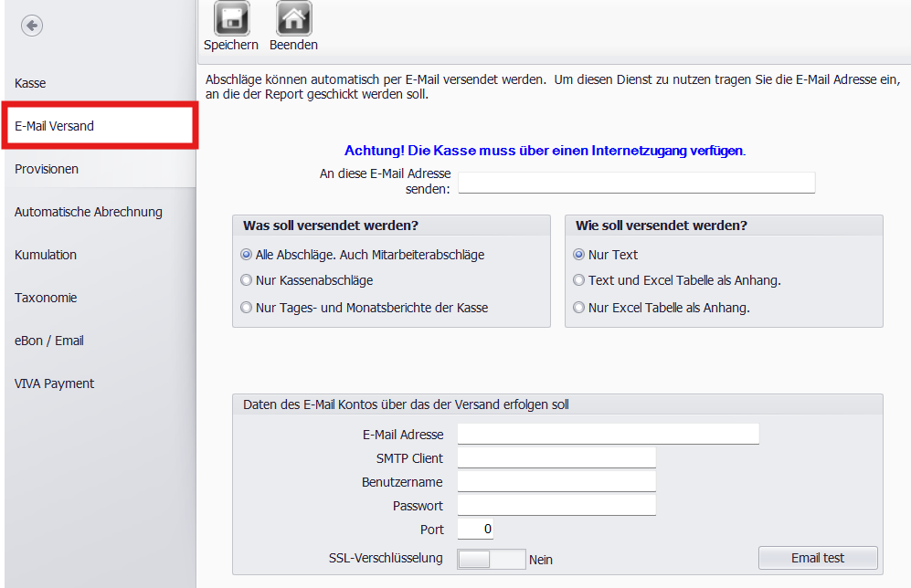Select Nur Text radio option
The height and width of the screenshot is (588, 911).
(578, 255)
